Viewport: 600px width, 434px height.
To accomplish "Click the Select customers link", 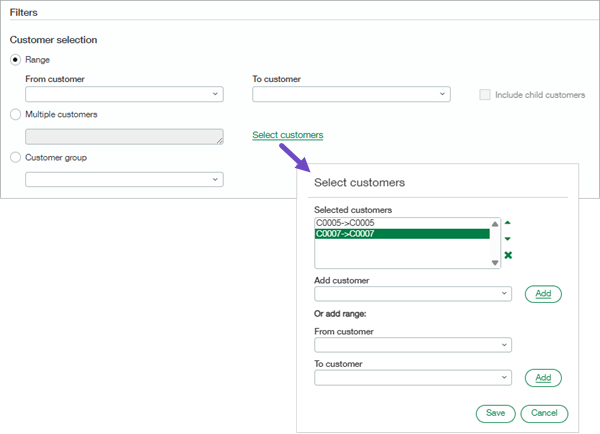I will pos(288,135).
